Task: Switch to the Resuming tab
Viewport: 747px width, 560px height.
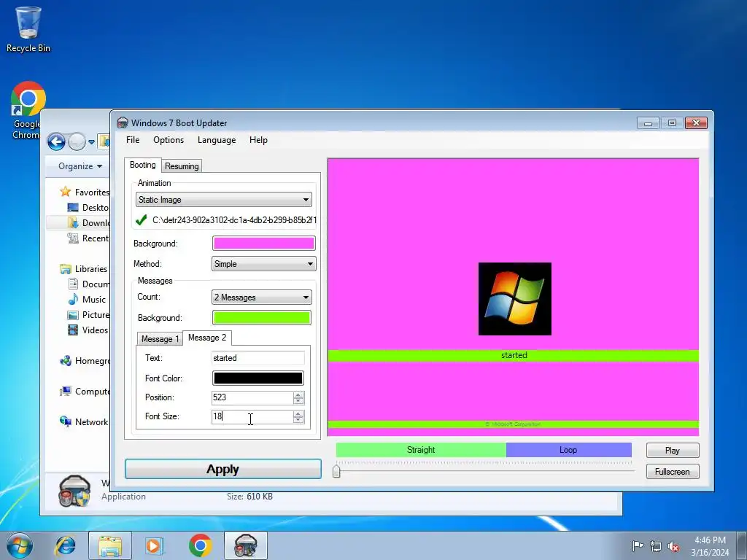Action: pyautogui.click(x=182, y=166)
